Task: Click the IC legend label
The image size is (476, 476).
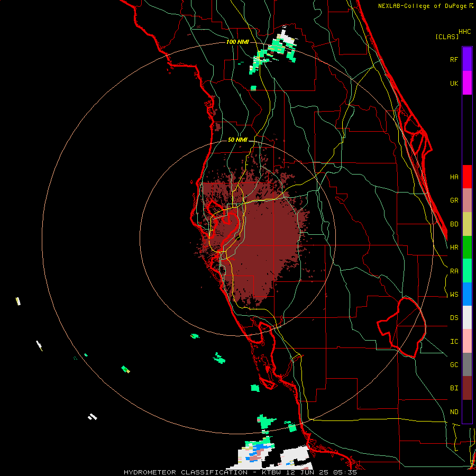Action: 454,342
